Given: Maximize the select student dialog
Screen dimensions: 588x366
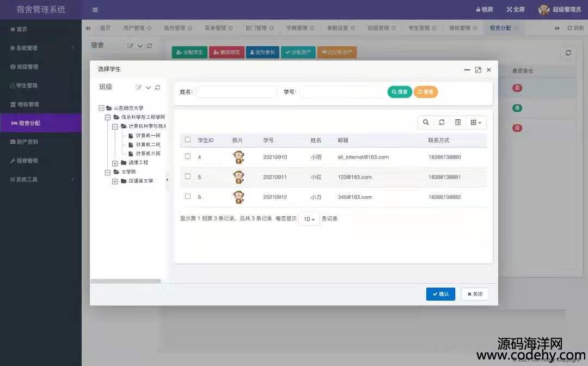Looking at the screenshot, I should pyautogui.click(x=478, y=70).
